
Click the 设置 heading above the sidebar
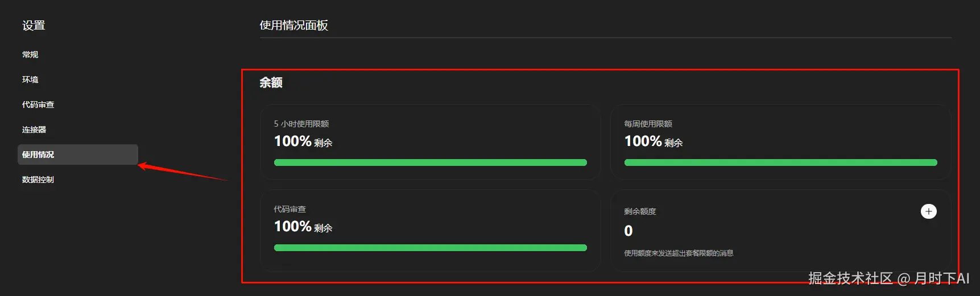coord(34,26)
